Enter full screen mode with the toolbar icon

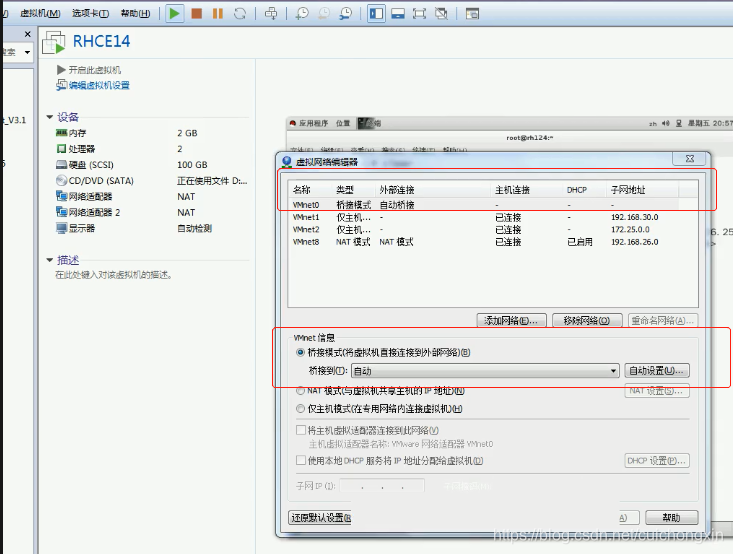(x=419, y=14)
